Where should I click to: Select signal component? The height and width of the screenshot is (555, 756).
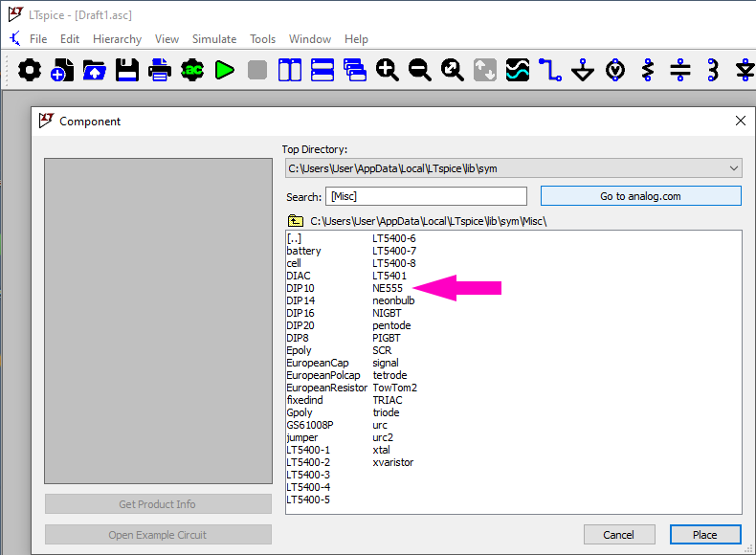pos(386,363)
